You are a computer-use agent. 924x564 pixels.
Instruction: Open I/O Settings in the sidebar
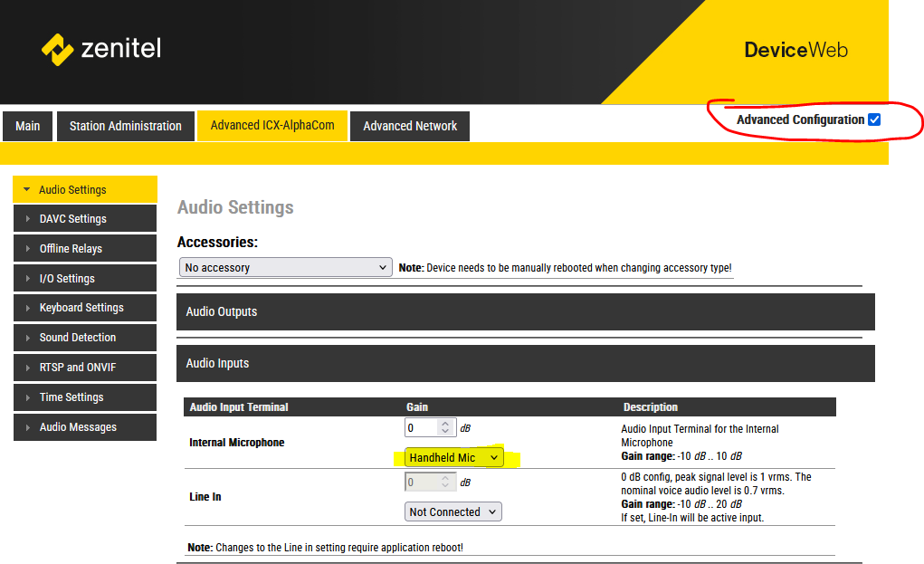tap(84, 279)
